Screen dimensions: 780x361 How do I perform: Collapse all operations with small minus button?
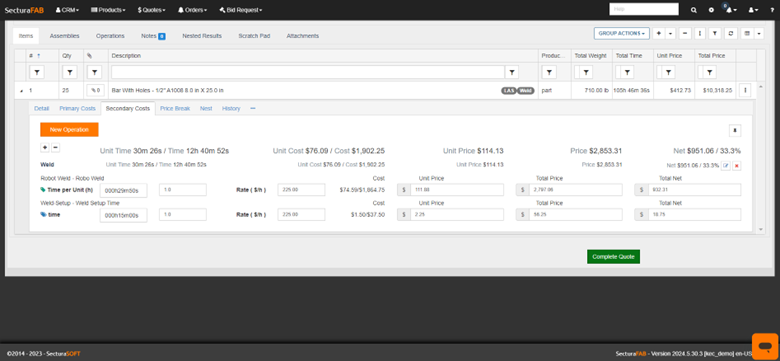click(x=56, y=147)
